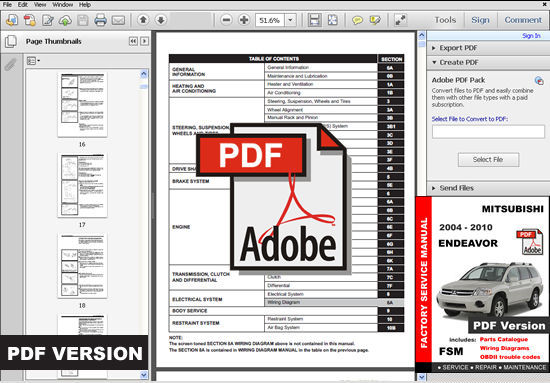Zoom in with the plus button

(x=244, y=20)
